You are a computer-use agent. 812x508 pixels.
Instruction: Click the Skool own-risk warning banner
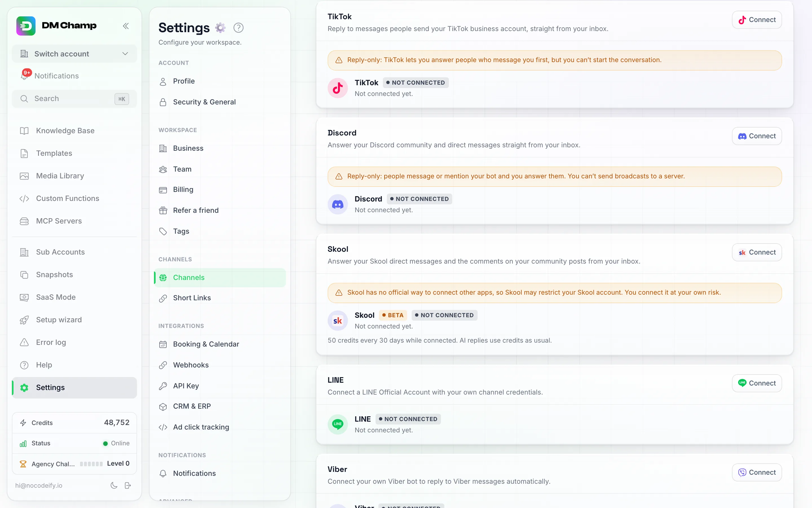(555, 293)
